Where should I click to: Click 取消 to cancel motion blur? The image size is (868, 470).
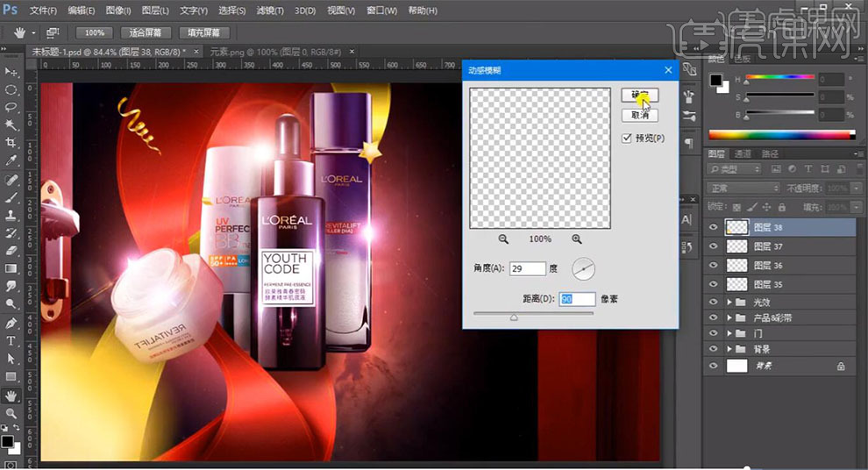point(639,115)
